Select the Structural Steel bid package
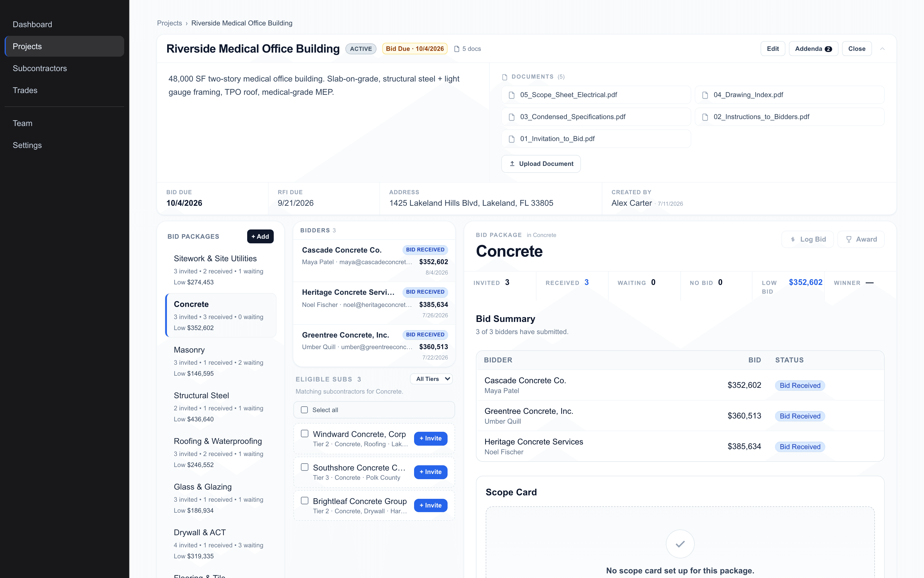Screen dimensions: 924x578 221,407
